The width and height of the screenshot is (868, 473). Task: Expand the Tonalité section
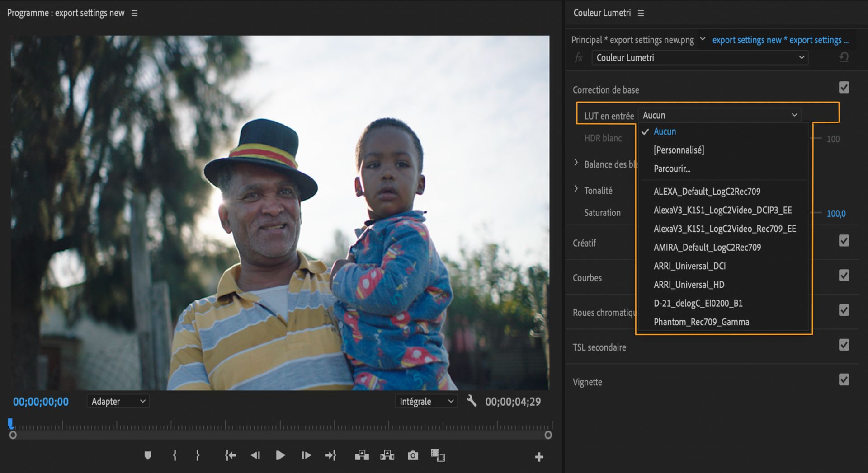(x=576, y=189)
